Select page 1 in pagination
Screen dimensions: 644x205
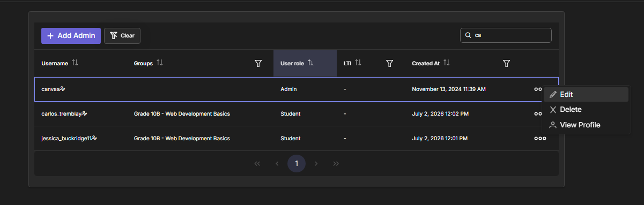(297, 163)
